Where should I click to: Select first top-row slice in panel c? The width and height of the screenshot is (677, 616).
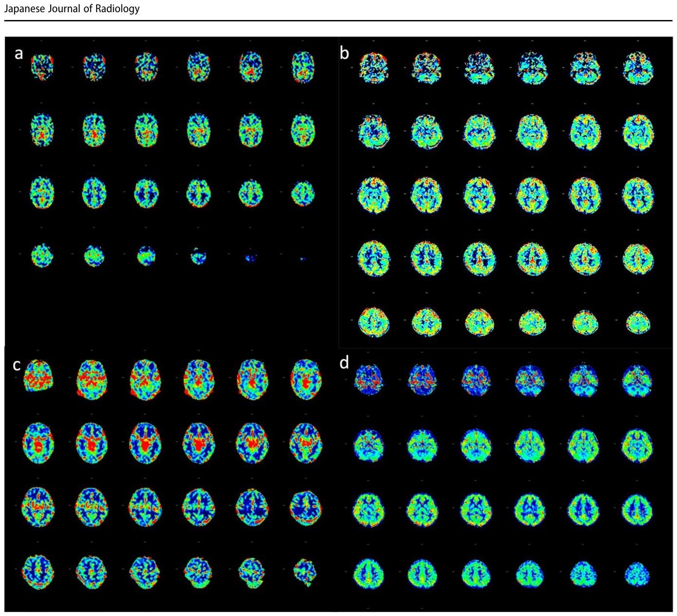[39, 376]
